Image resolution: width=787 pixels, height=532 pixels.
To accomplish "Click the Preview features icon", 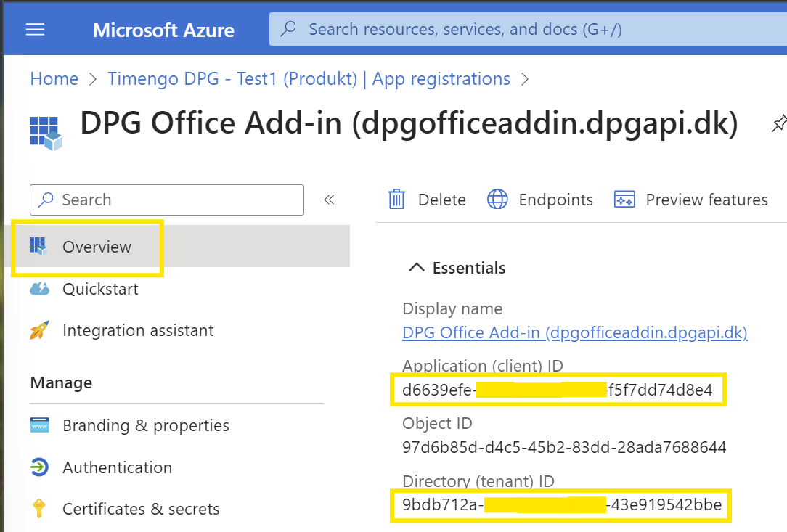I will point(624,200).
